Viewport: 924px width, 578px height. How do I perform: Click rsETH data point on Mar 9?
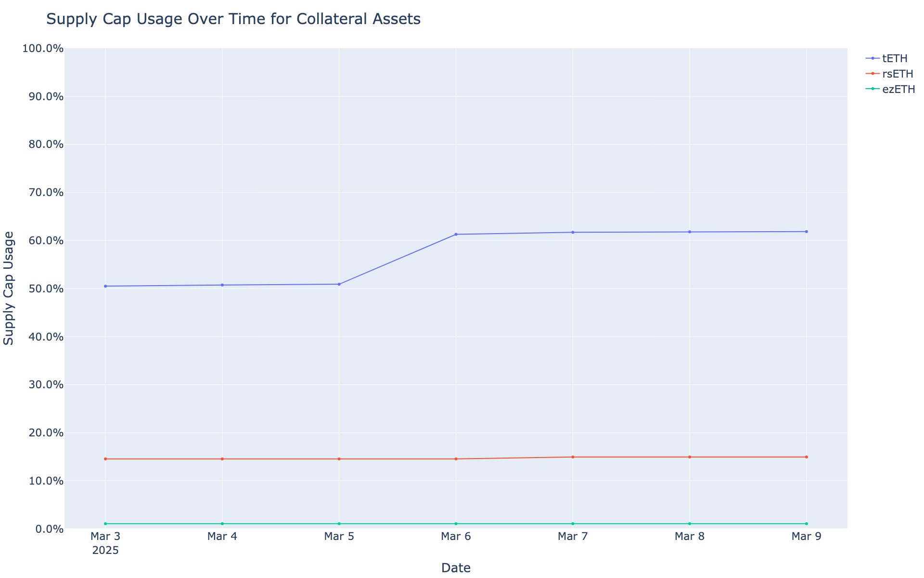807,457
